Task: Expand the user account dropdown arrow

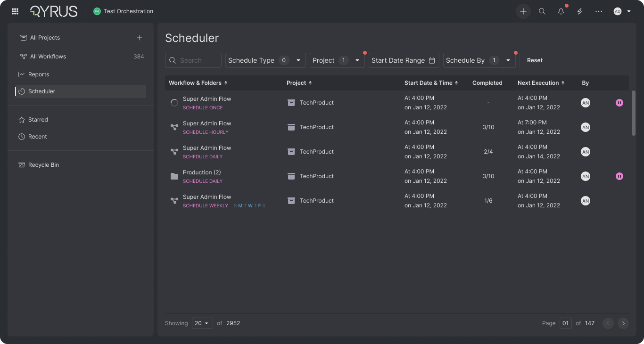Action: [x=629, y=11]
